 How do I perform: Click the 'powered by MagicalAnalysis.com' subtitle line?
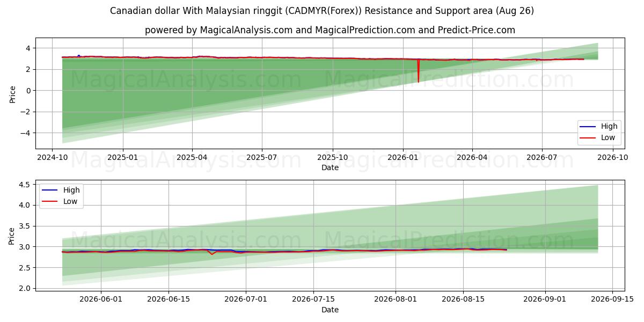(x=330, y=30)
